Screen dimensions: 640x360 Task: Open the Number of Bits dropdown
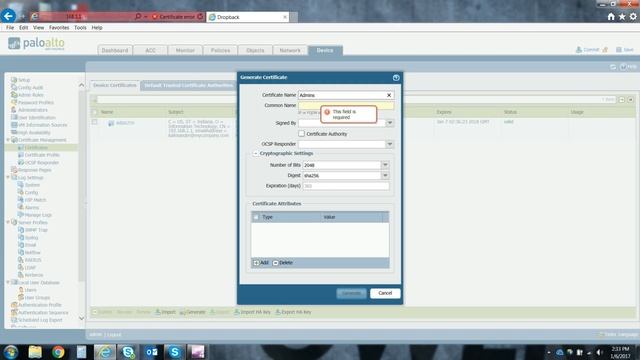[385, 165]
